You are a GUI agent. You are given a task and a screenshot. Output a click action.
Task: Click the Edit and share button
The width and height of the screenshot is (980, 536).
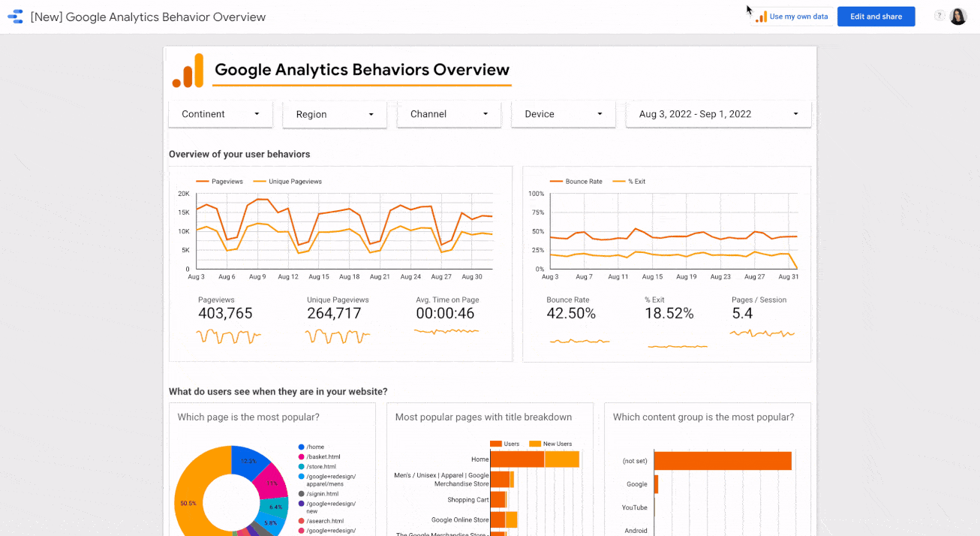point(876,16)
